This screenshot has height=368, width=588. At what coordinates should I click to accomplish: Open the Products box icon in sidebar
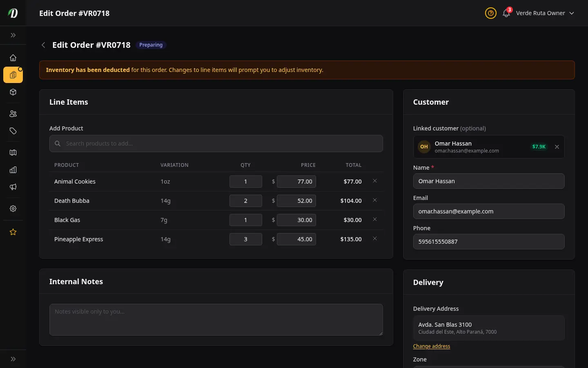point(13,92)
